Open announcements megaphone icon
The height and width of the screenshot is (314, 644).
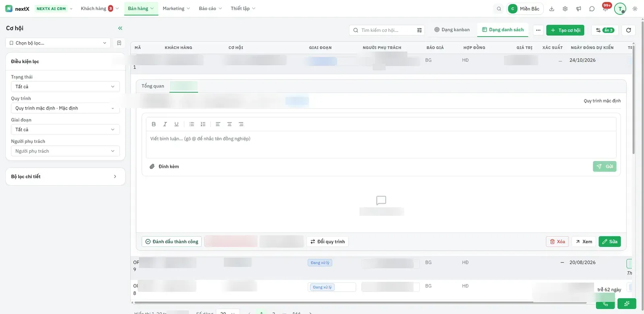(578, 9)
